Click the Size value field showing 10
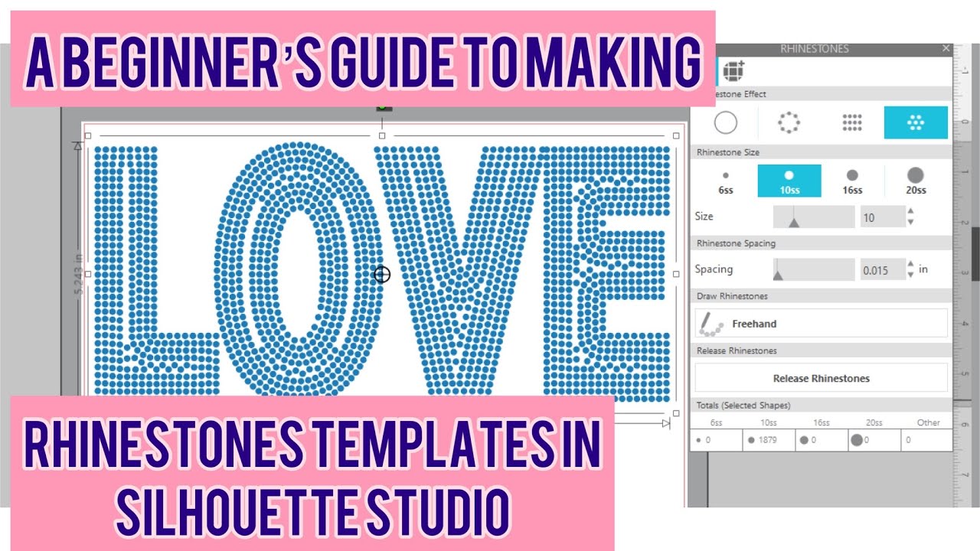The width and height of the screenshot is (980, 551). (x=883, y=217)
